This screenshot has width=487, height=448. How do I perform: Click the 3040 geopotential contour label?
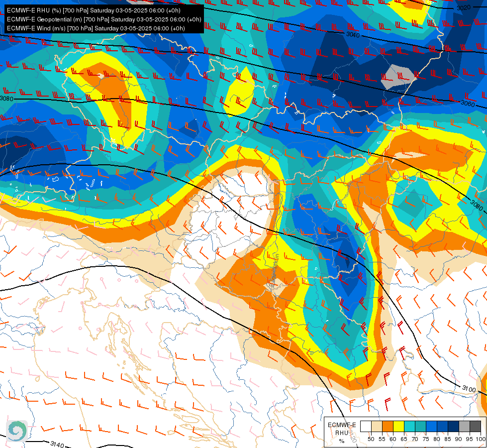pos(353,35)
